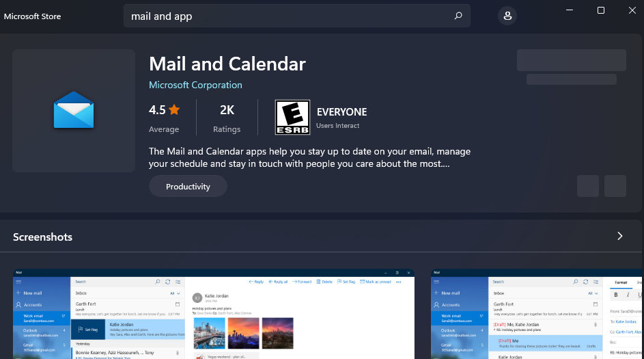Viewport: 644px width, 359px height.
Task: Expand the Screenshots section chevron
Action: click(x=620, y=236)
